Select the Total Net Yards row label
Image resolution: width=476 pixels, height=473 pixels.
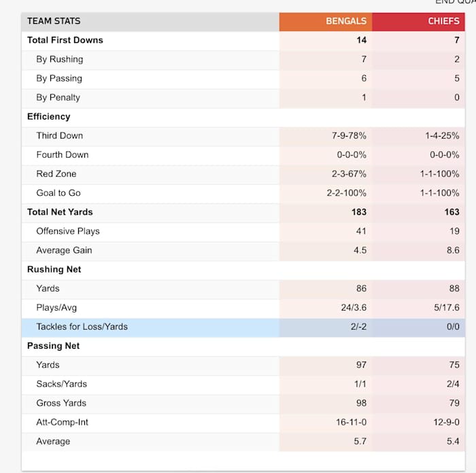click(x=60, y=212)
